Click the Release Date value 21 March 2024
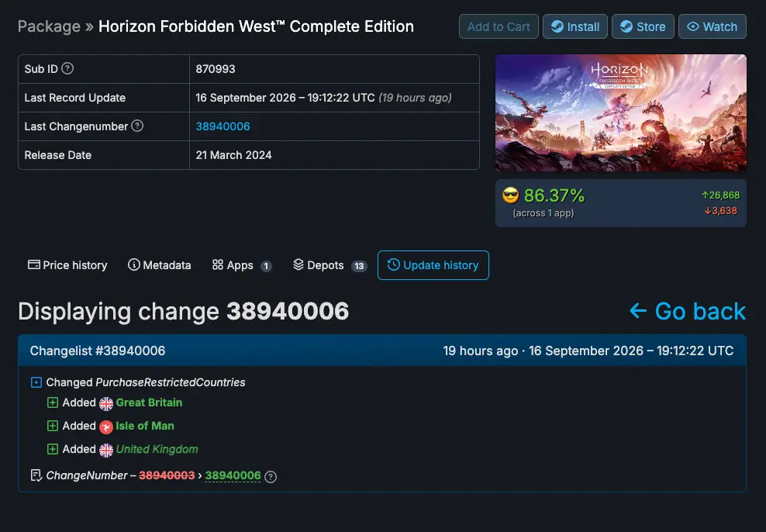Image resolution: width=766 pixels, height=532 pixels. pyautogui.click(x=233, y=155)
